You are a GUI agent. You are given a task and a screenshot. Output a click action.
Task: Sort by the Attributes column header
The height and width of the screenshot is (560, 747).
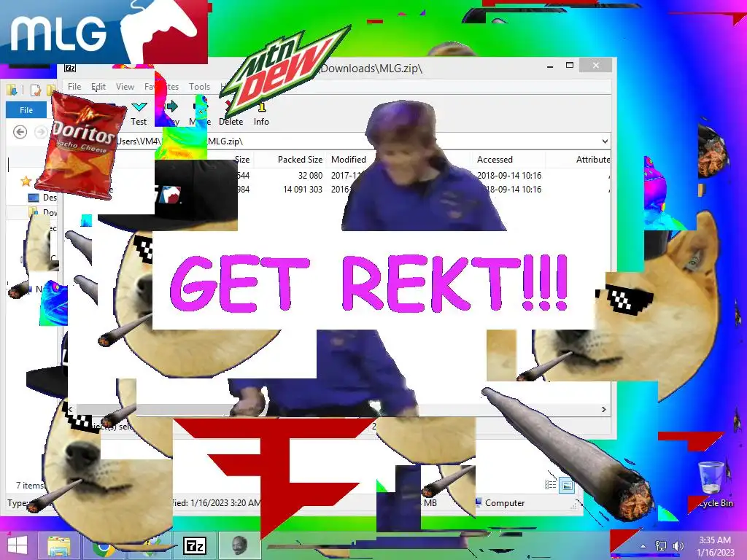(x=592, y=160)
